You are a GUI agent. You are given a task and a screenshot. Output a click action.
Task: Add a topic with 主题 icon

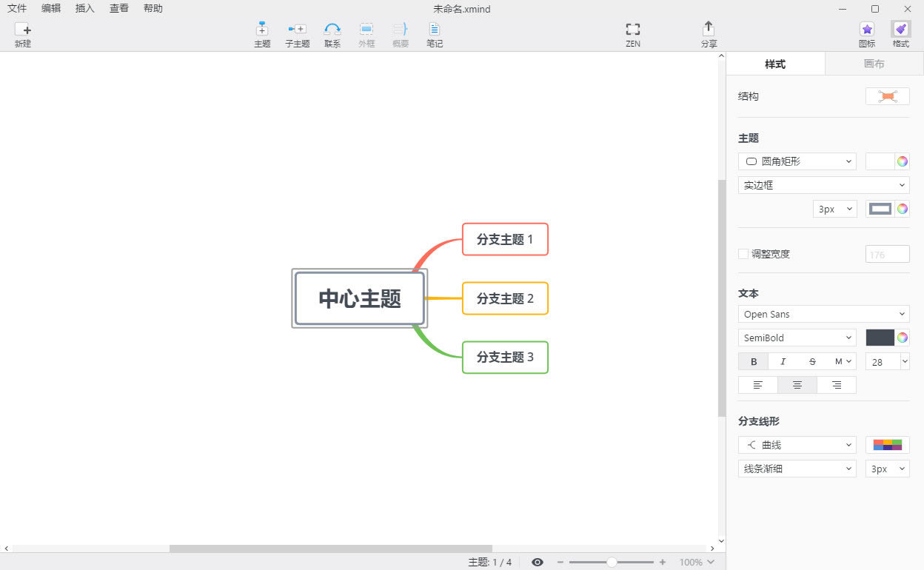[262, 29]
